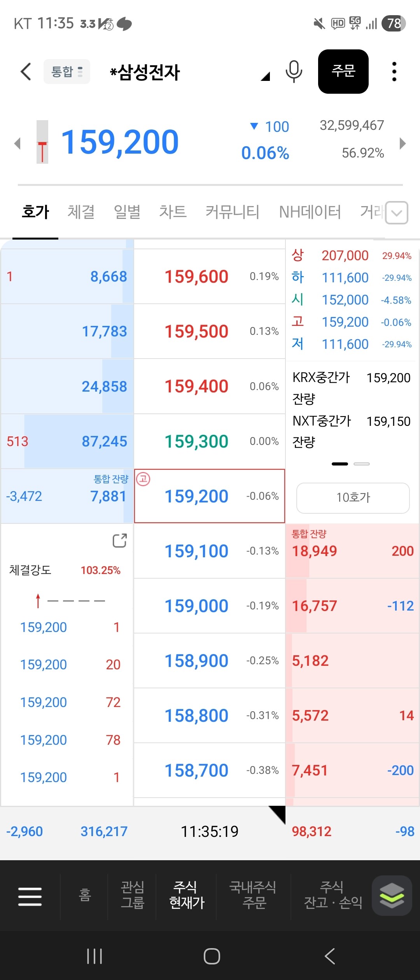Expand the tab list chevron
Screen dimensions: 420x980
click(397, 213)
